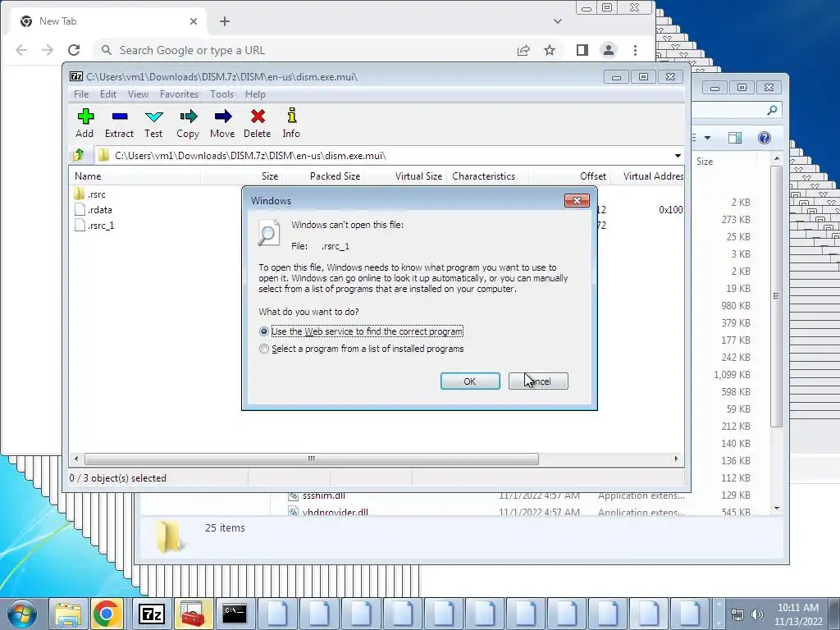
Task: Open the command prompt taskbar icon
Action: [235, 614]
